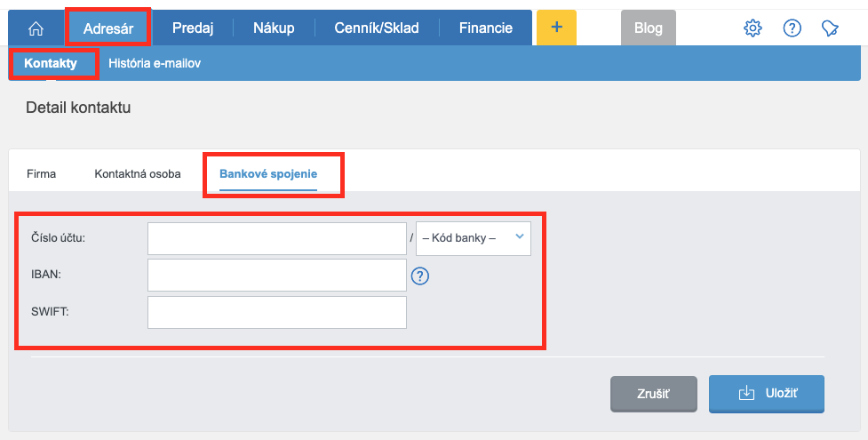Open the Blog button
Viewport: 868px width, 440px height.
coord(649,28)
